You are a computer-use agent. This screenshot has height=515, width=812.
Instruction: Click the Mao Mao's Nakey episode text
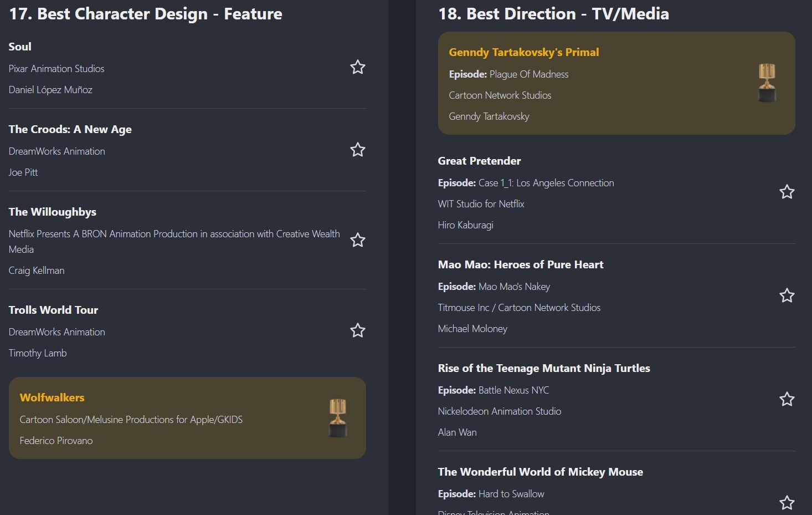514,287
